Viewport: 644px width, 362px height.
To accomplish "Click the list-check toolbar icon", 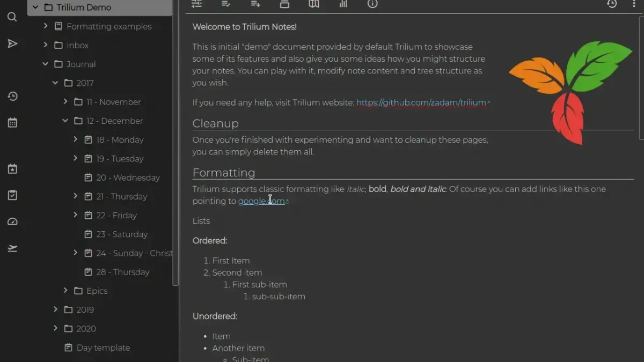I will coord(226,4).
